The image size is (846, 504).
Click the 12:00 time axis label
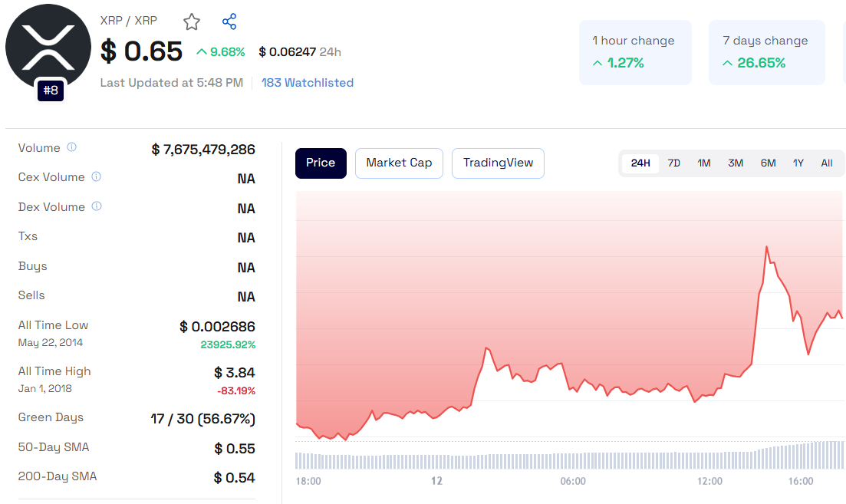[709, 481]
